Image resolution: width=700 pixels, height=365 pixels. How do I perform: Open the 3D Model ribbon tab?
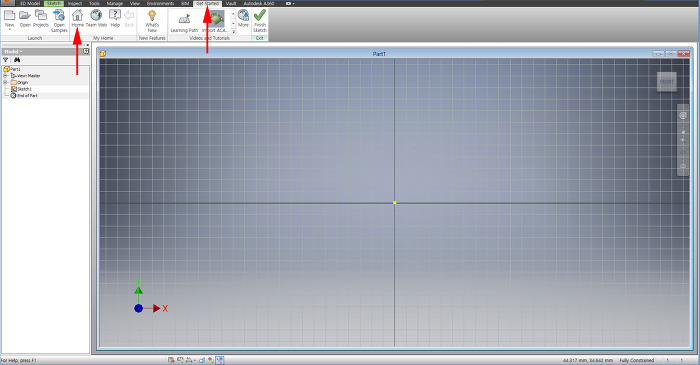pos(30,3)
